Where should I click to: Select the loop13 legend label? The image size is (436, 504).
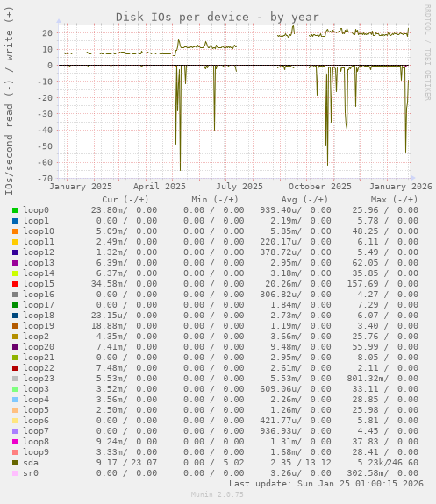tap(39, 263)
